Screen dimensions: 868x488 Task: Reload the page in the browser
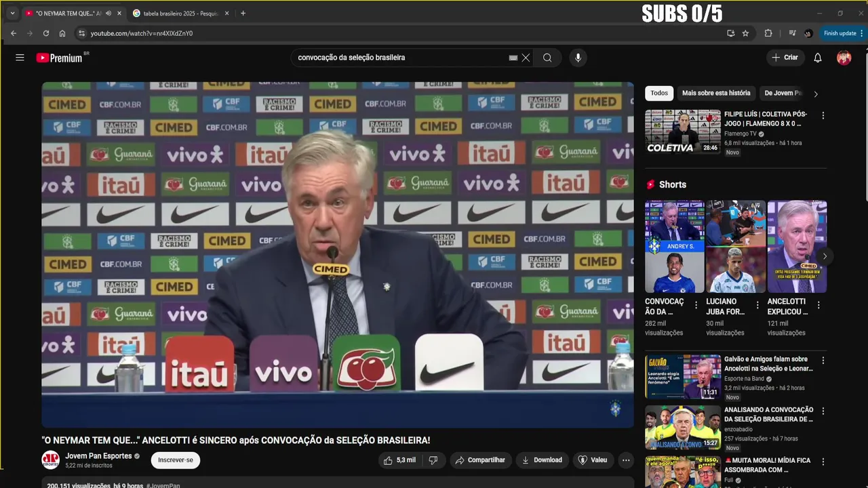coord(46,33)
